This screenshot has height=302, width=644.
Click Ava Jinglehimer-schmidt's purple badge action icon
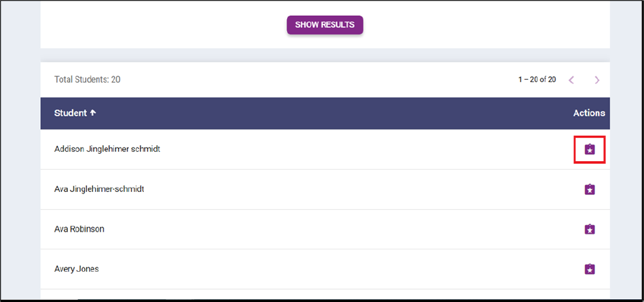coord(590,190)
